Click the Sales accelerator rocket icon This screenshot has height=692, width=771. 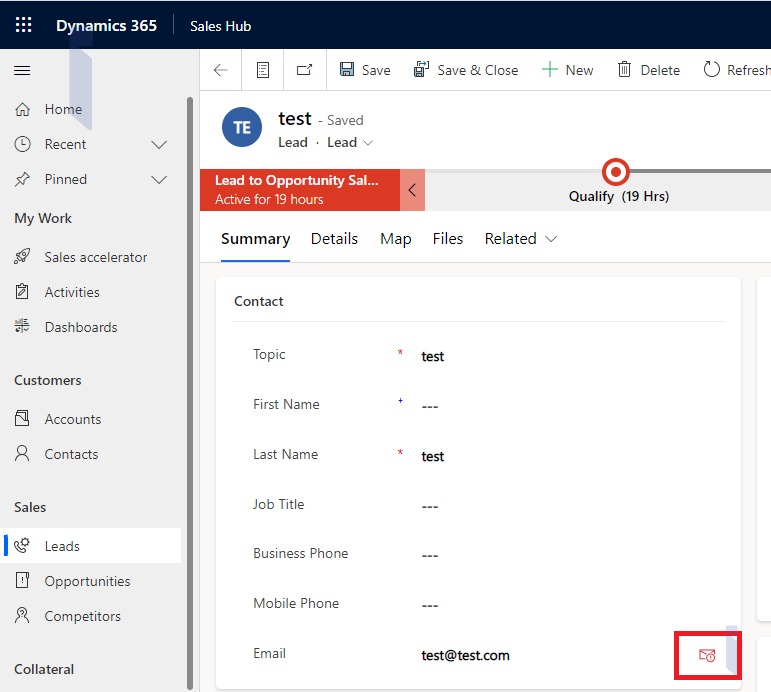pyautogui.click(x=22, y=257)
